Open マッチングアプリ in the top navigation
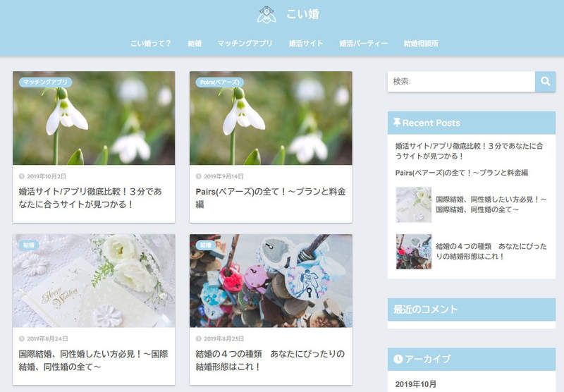The image size is (564, 392). (245, 44)
